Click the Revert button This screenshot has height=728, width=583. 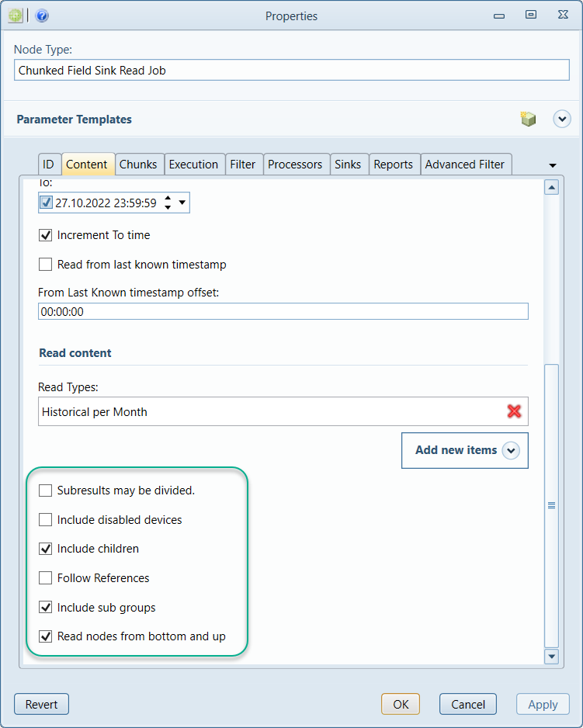(x=41, y=704)
